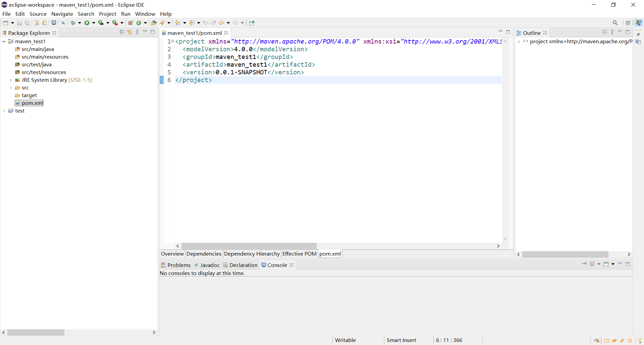Toggle the Java perspective button
This screenshot has height=345, width=644.
pos(639,23)
